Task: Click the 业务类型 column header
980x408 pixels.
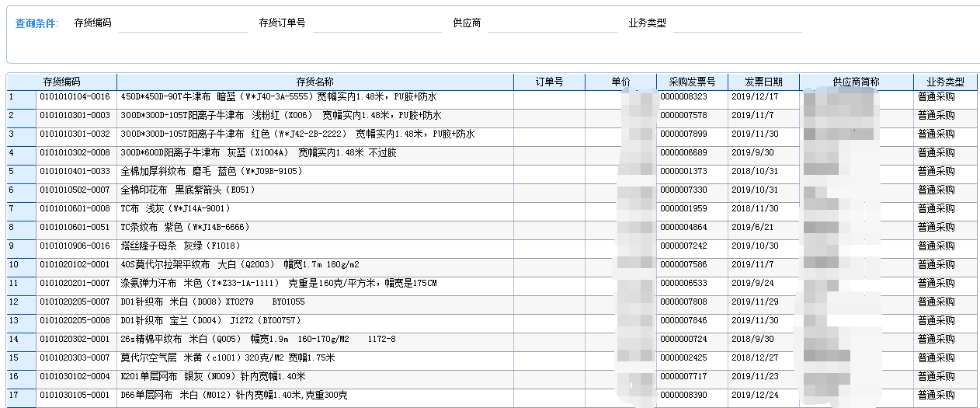Action: 945,82
